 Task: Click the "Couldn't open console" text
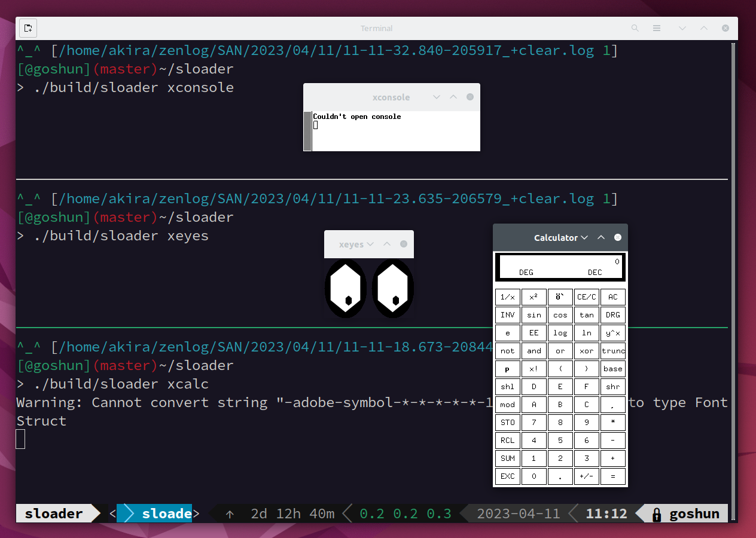point(357,117)
